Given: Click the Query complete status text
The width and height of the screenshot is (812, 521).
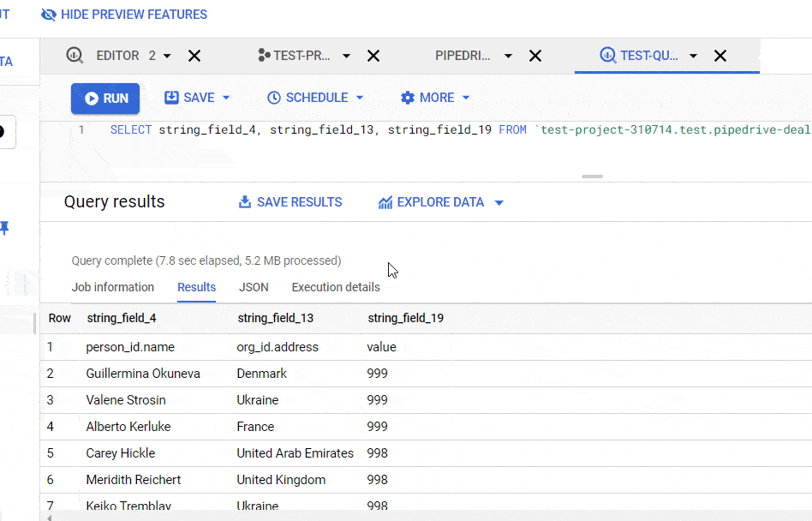Looking at the screenshot, I should (206, 260).
